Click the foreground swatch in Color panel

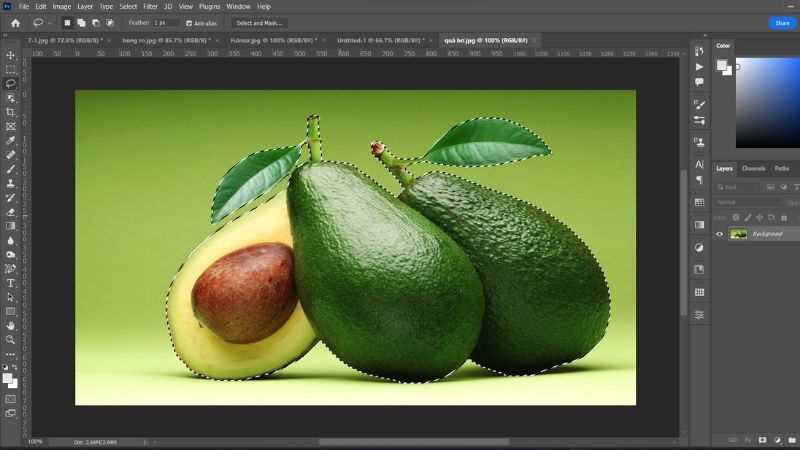[721, 65]
